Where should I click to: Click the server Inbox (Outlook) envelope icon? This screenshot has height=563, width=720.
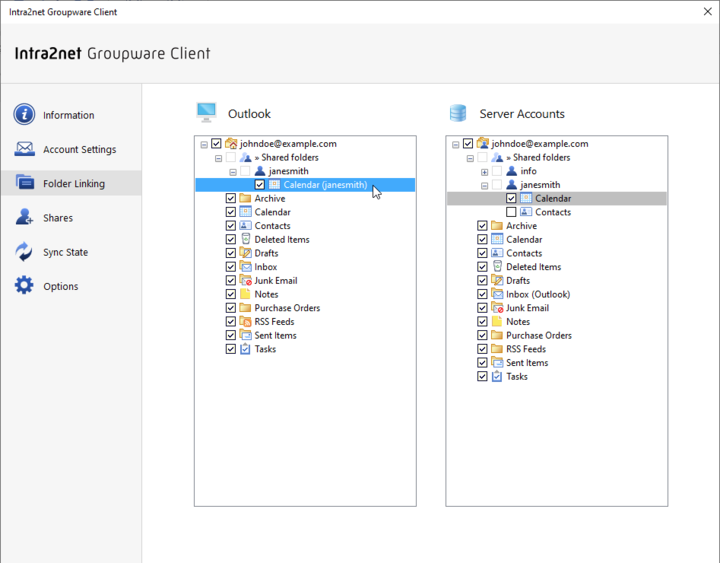tap(497, 294)
